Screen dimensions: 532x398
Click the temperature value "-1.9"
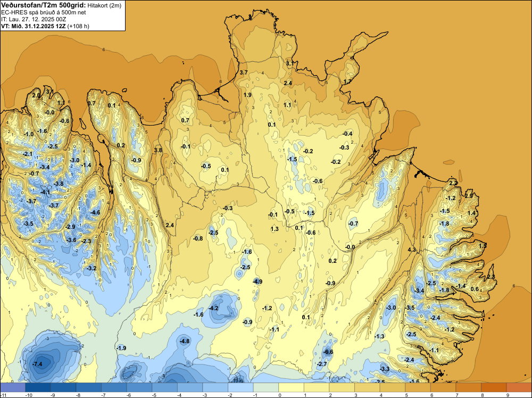click(121, 348)
